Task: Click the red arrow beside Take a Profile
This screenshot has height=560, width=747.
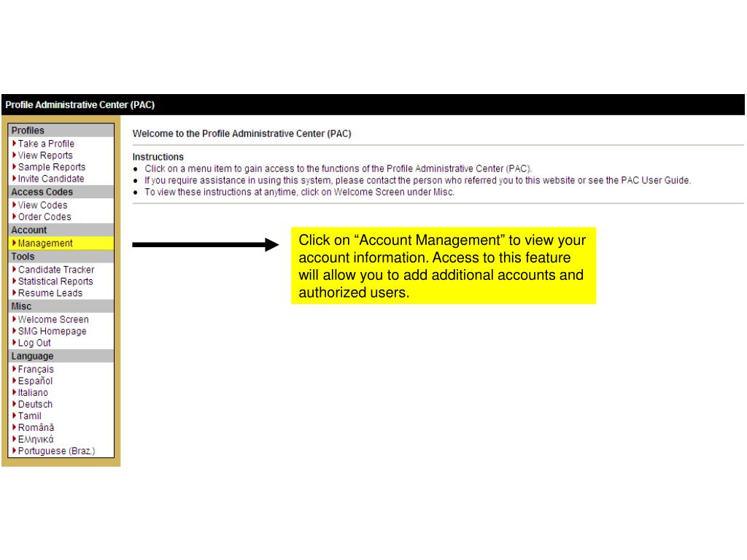Action: pyautogui.click(x=15, y=143)
